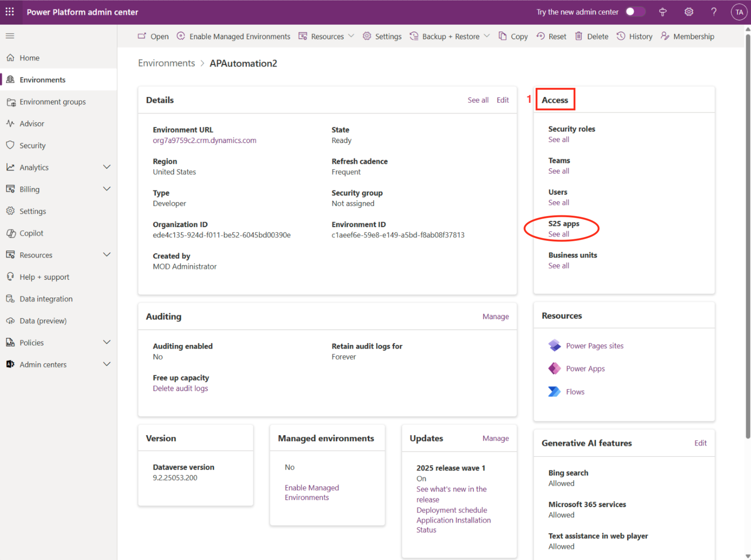The width and height of the screenshot is (751, 560).
Task: Click Enable Managed Environments in toolbar
Action: 234,36
